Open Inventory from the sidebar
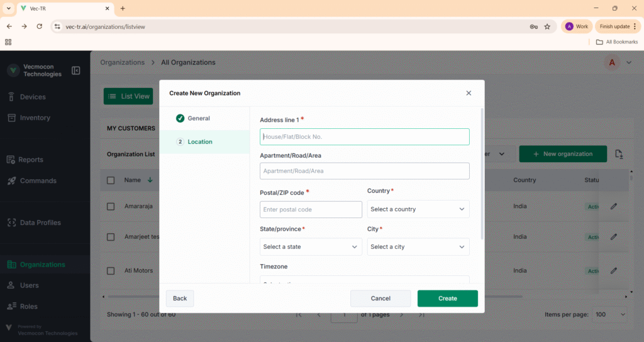Image resolution: width=644 pixels, height=342 pixels. [35, 118]
